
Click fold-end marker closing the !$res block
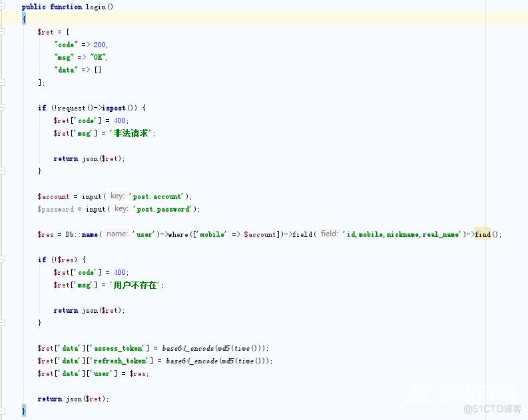[x=3, y=323]
